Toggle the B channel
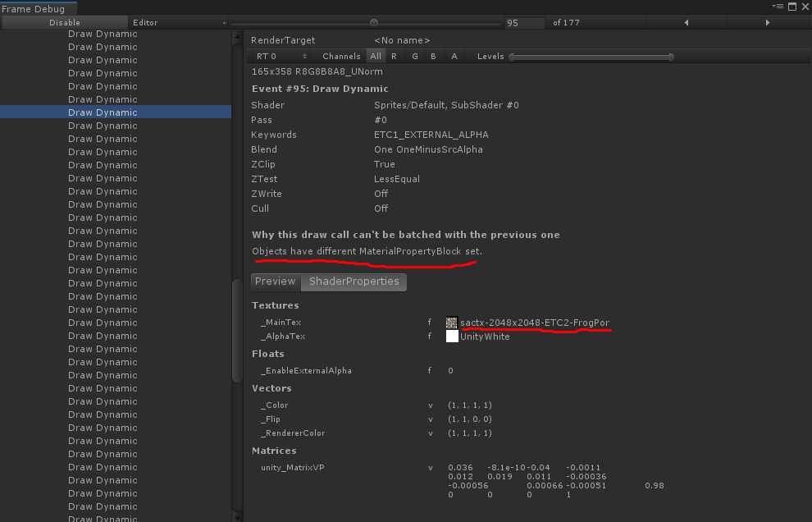 (433, 56)
